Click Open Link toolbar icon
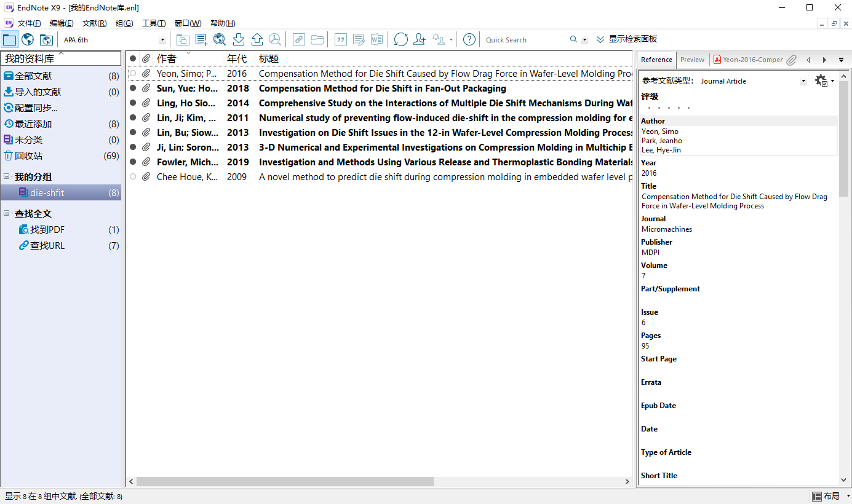 (298, 40)
